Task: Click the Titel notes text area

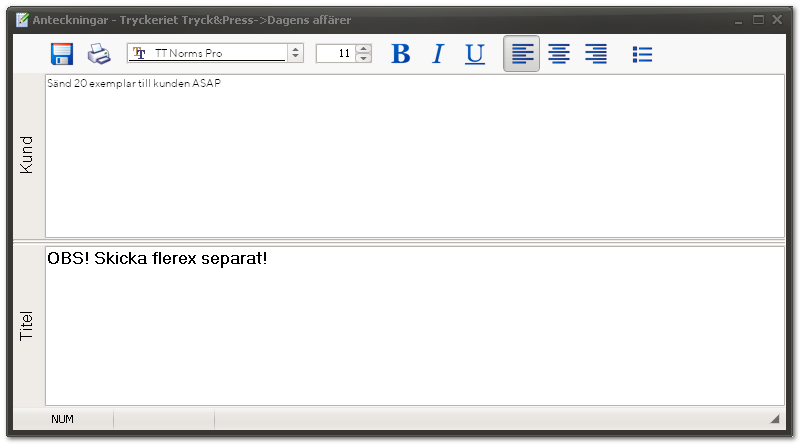Action: 415,326
